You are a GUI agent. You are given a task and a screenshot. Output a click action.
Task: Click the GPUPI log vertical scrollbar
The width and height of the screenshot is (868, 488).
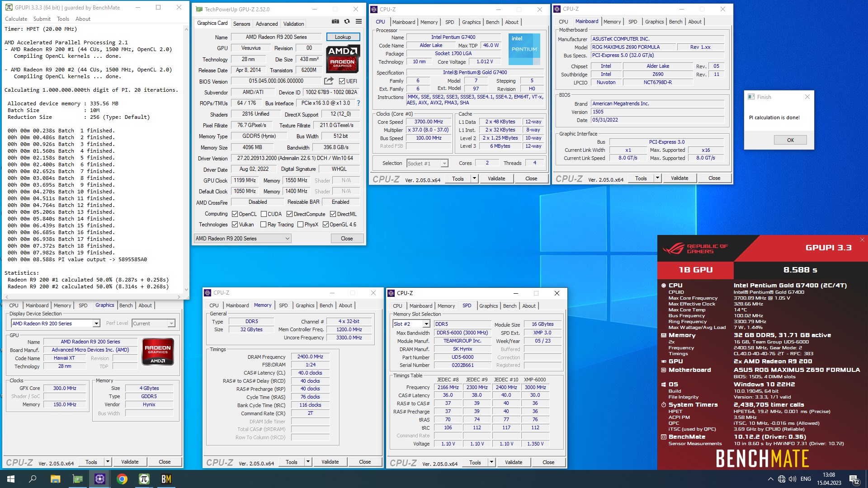click(186, 159)
